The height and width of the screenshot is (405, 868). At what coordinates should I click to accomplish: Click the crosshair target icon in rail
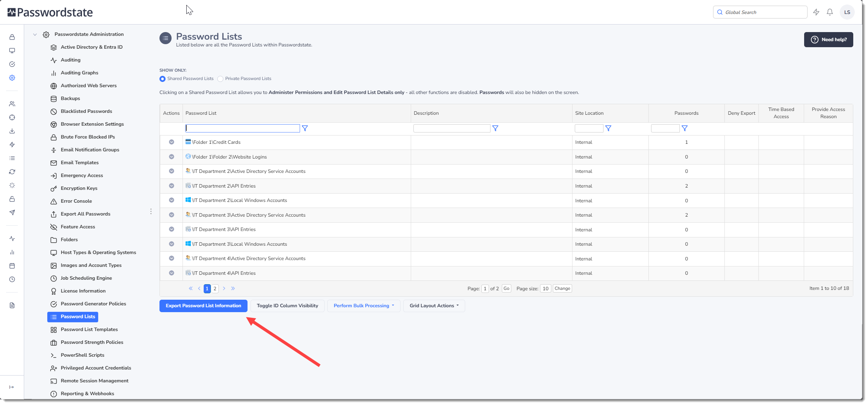[x=12, y=117]
